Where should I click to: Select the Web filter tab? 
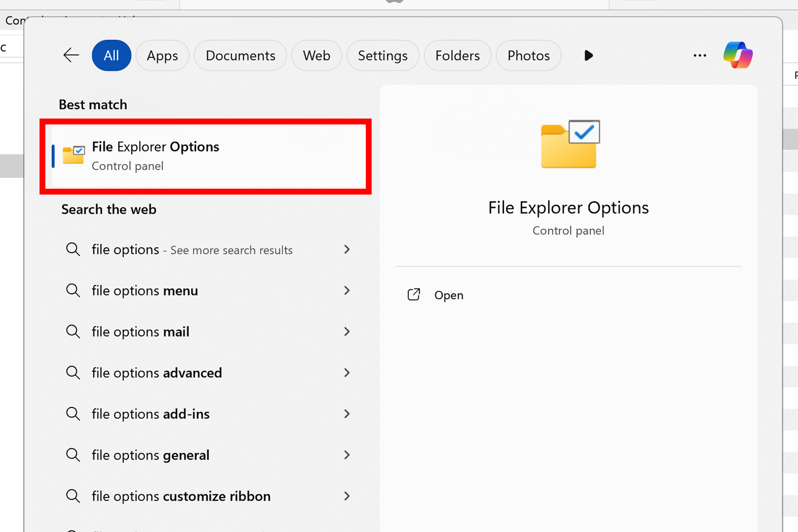point(317,55)
